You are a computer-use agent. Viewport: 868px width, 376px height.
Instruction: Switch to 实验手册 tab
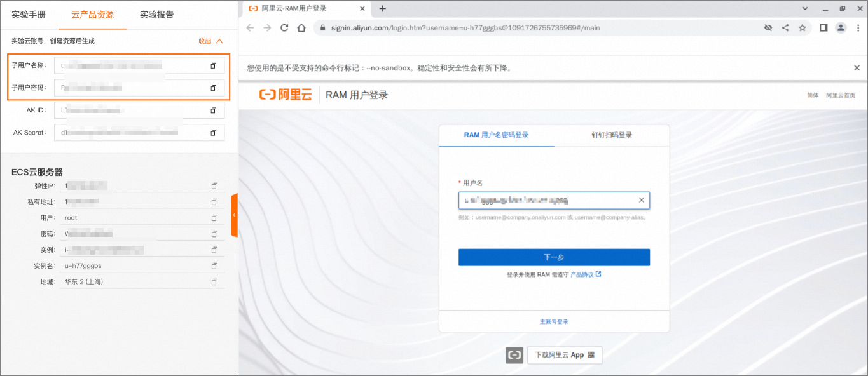click(29, 15)
